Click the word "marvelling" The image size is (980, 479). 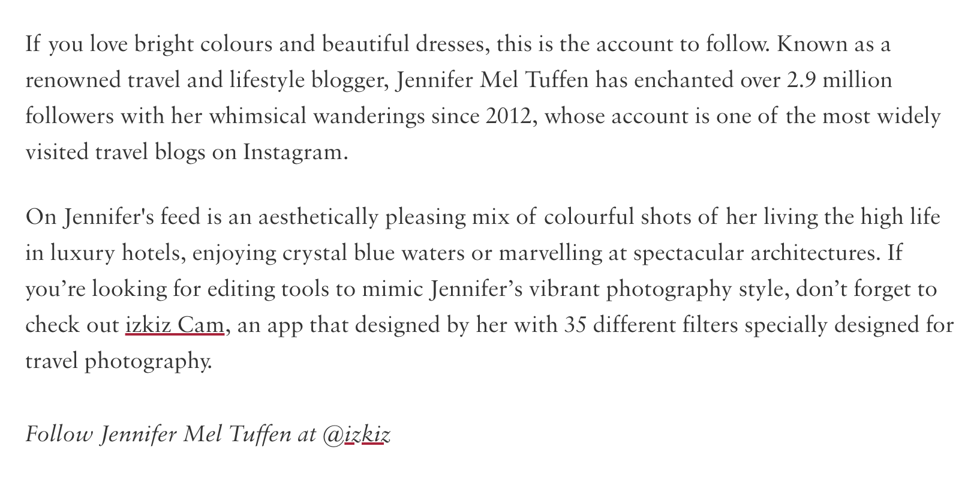551,253
